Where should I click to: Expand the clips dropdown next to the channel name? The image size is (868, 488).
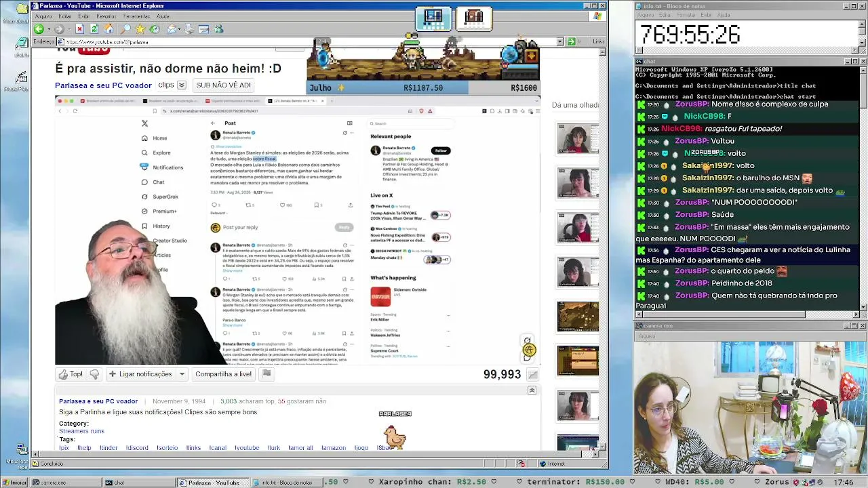[182, 85]
